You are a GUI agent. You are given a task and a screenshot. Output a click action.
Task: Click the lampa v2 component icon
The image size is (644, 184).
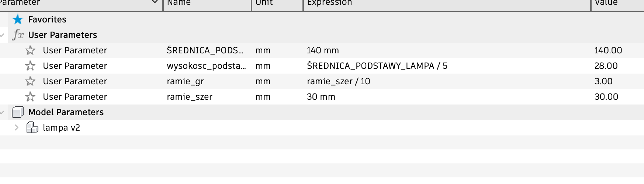[x=32, y=128]
